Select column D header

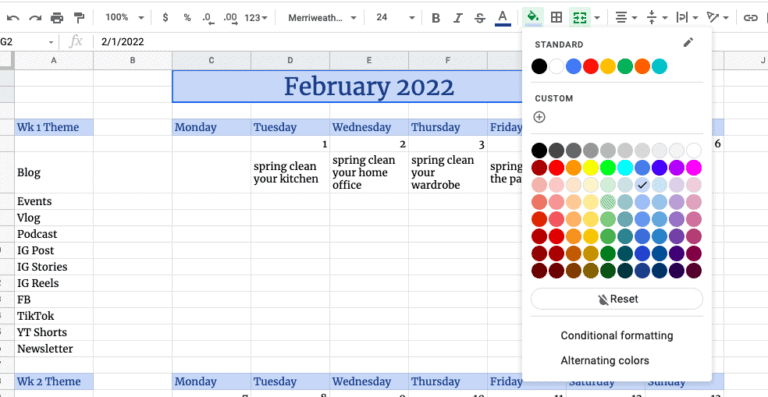click(290, 60)
